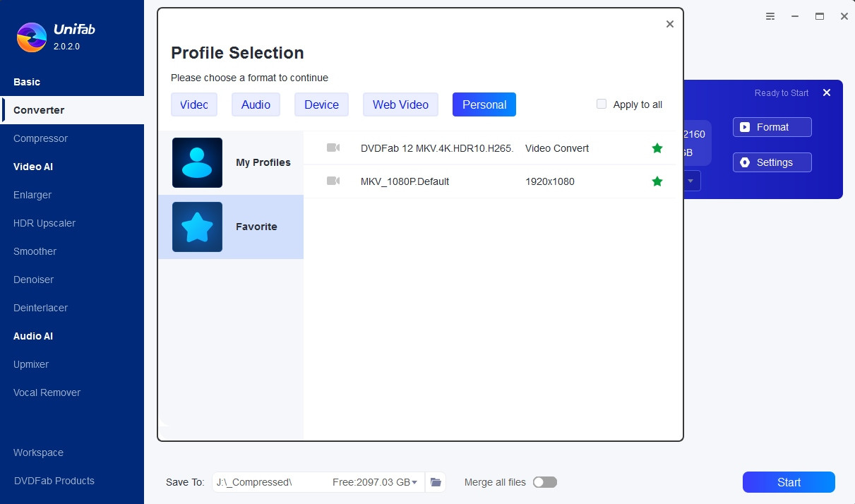Close the Profile Selection dialog

click(669, 24)
